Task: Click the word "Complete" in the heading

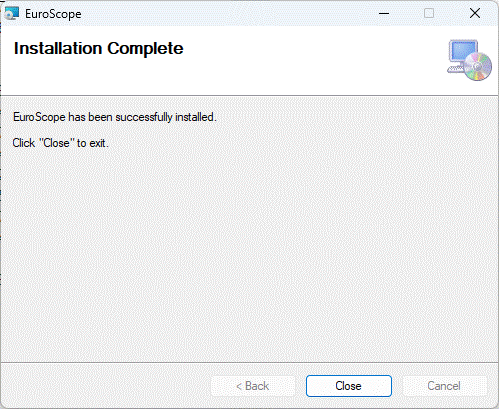Action: (145, 49)
